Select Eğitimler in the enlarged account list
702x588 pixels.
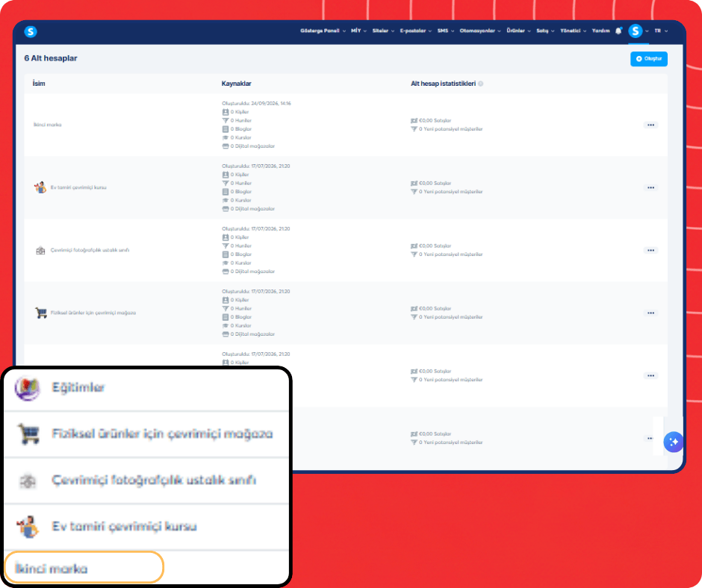pyautogui.click(x=78, y=387)
